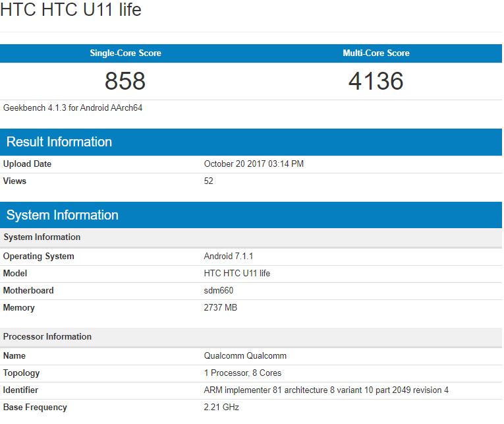Select the ARM implementer 81 identifier value
This screenshot has height=424, width=504.
(x=326, y=390)
